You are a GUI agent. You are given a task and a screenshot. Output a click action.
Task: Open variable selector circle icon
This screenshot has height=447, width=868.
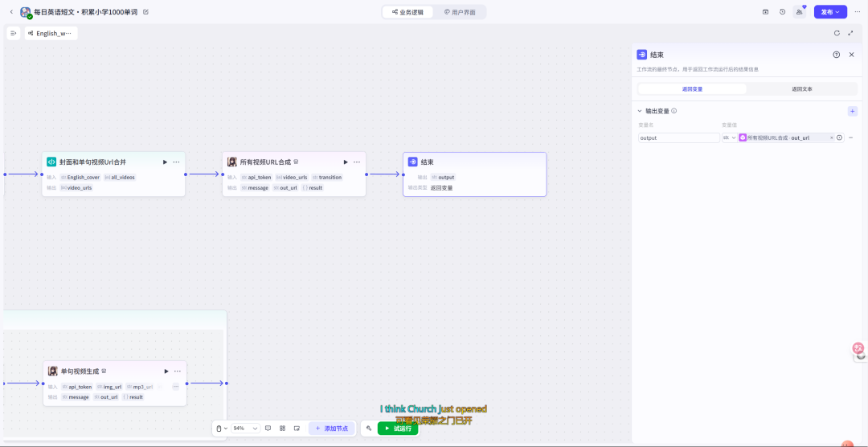click(x=839, y=137)
